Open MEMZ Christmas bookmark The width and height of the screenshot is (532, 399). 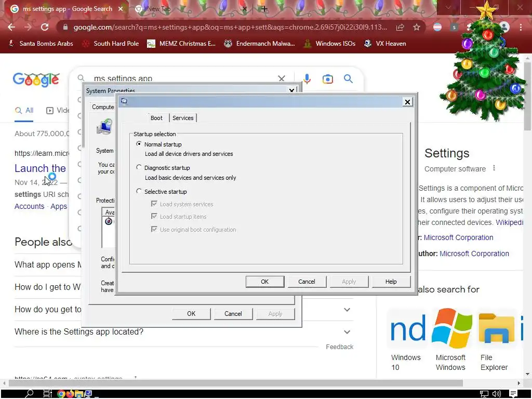pyautogui.click(x=181, y=44)
